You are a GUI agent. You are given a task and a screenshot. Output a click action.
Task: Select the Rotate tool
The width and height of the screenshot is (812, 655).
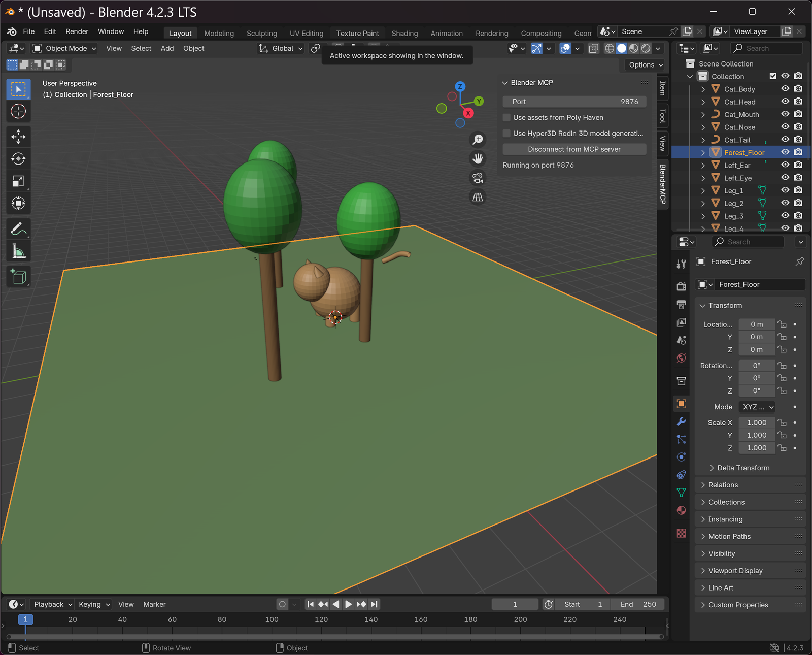click(x=18, y=158)
